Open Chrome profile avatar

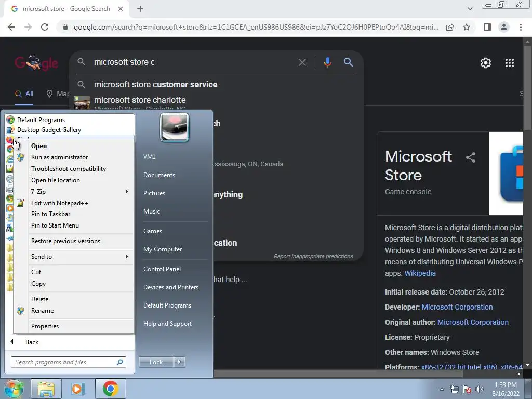click(504, 27)
